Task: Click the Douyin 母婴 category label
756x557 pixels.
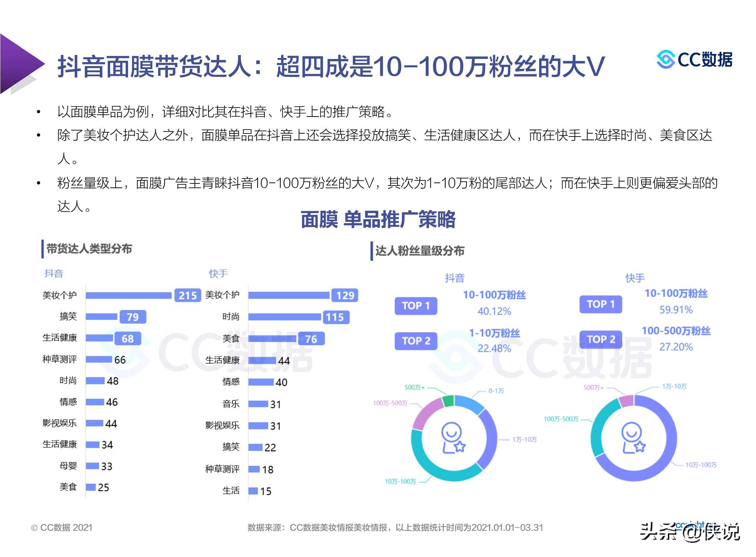Action: 68,466
